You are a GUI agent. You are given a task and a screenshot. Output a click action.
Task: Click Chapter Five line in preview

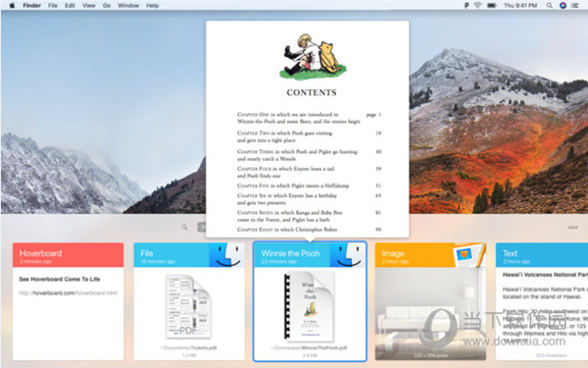(309, 185)
